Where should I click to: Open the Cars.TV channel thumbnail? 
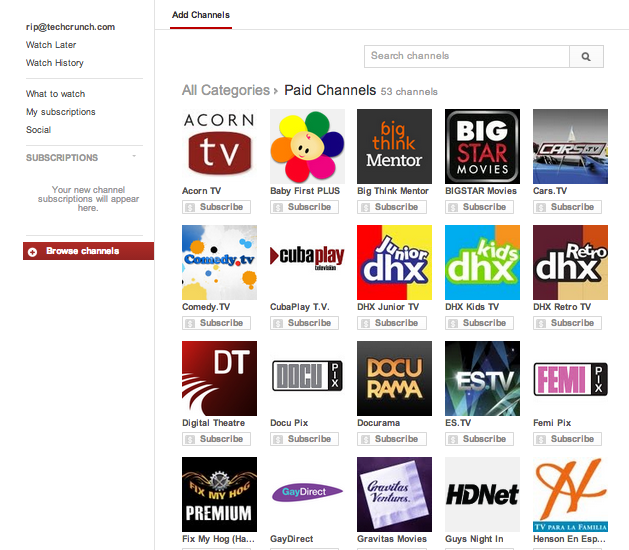click(x=570, y=146)
